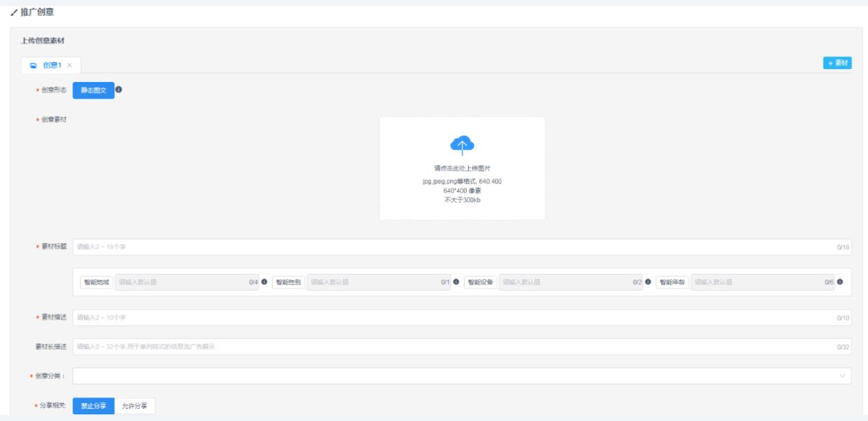
Task: Click the 创意1 tab image icon
Action: 33,65
